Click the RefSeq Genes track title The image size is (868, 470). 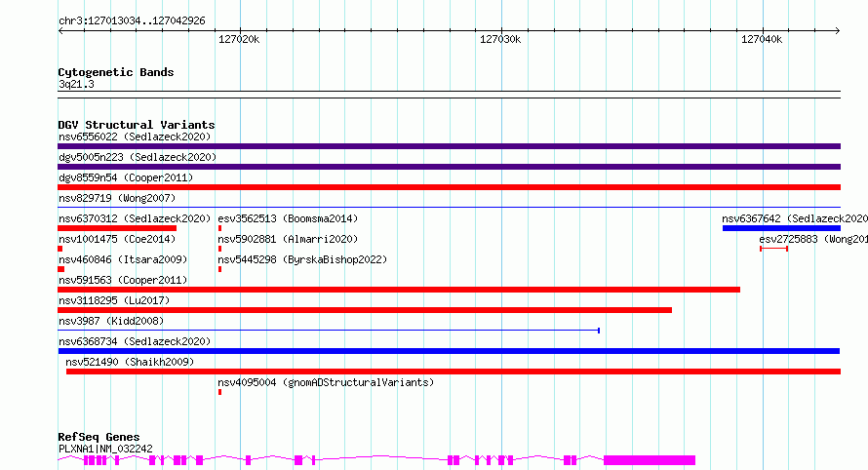point(99,437)
